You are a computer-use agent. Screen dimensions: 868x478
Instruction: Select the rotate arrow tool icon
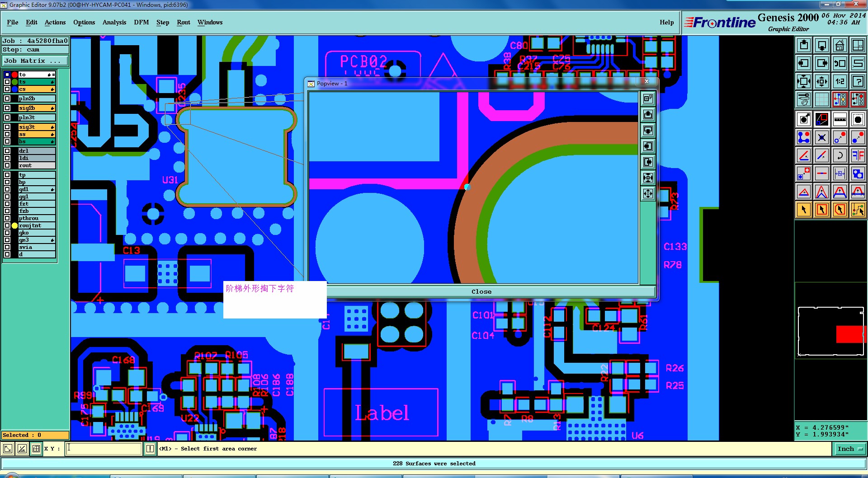(x=840, y=155)
